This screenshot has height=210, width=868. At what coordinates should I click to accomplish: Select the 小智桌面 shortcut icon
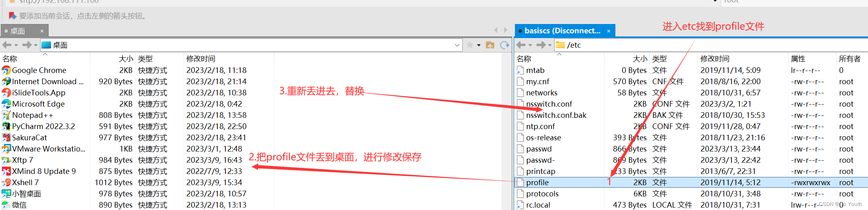point(6,194)
